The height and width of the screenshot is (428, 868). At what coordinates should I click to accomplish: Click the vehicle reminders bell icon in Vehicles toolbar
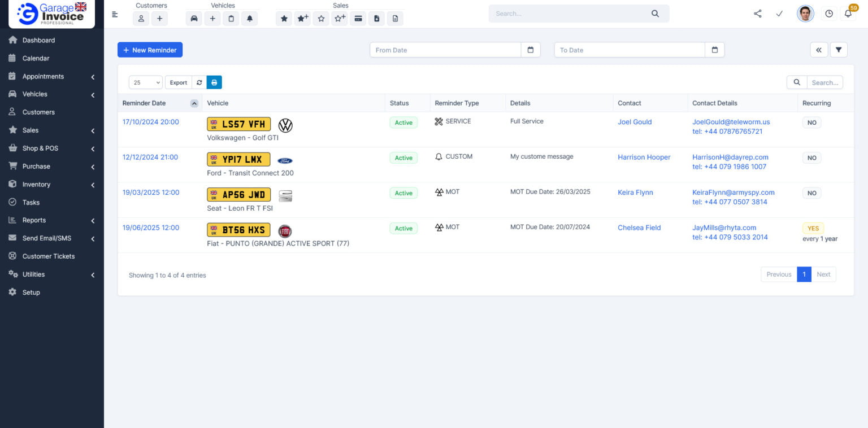click(249, 19)
